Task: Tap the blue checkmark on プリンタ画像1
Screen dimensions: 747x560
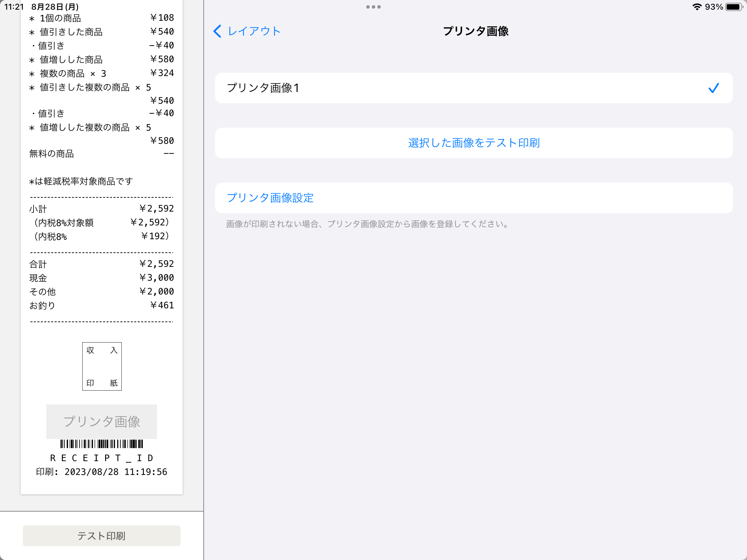Action: tap(713, 88)
